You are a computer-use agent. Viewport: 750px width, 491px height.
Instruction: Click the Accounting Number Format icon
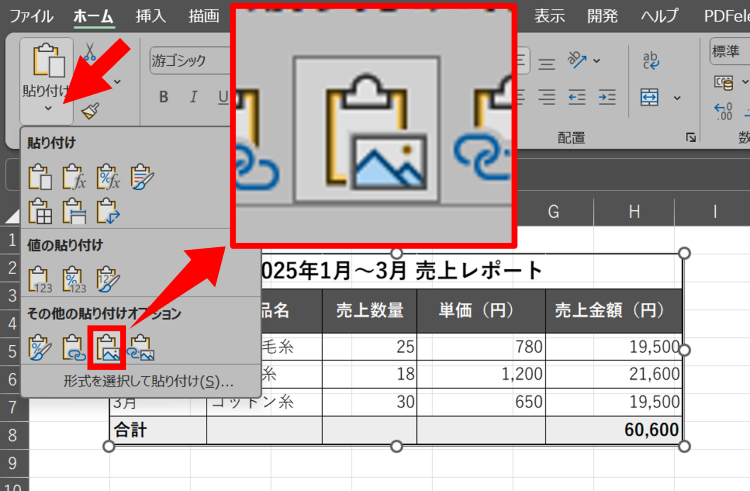(724, 83)
